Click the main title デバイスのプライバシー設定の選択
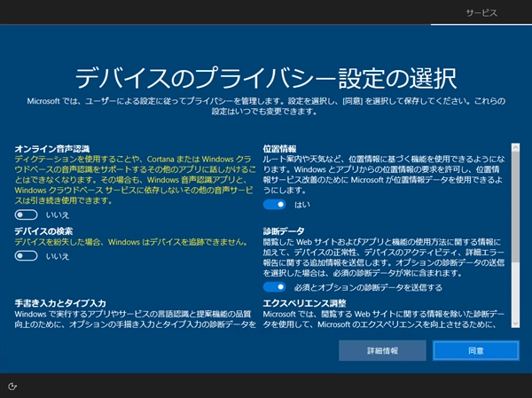Screen dimensions: 532x398 point(266,78)
